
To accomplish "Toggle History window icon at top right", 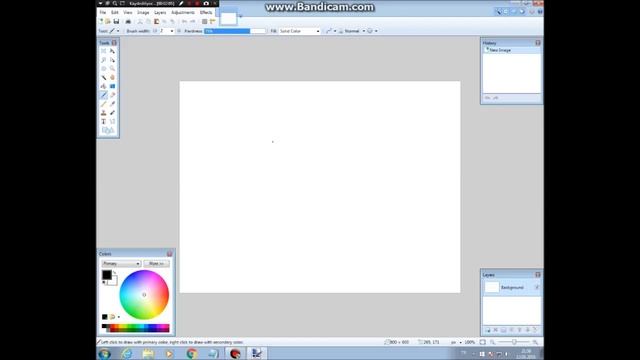I will click(x=506, y=12).
